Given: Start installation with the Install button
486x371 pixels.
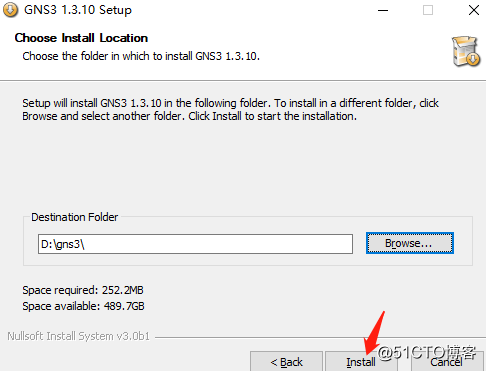Looking at the screenshot, I should tap(361, 361).
